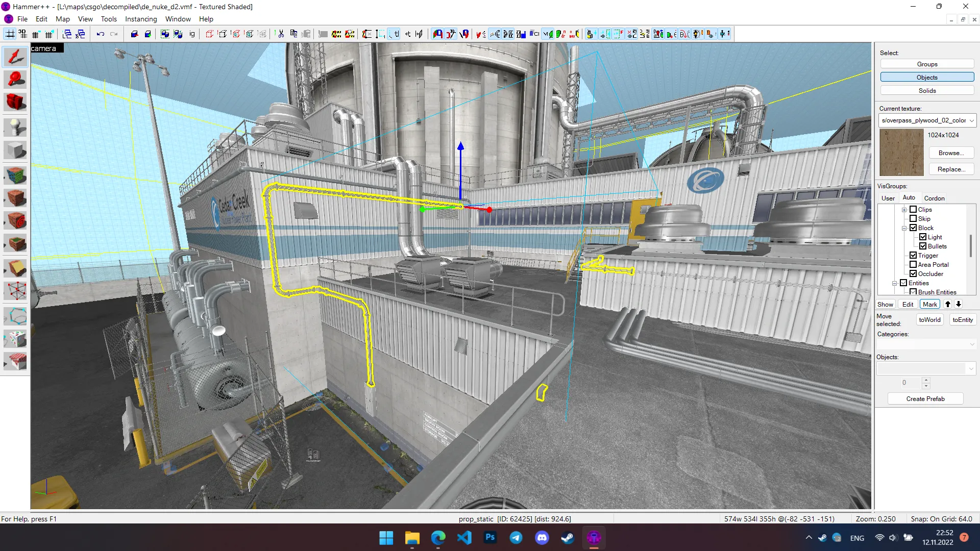Click the Undo arrow in toolbar
Screen dimensions: 980x551
point(101,34)
